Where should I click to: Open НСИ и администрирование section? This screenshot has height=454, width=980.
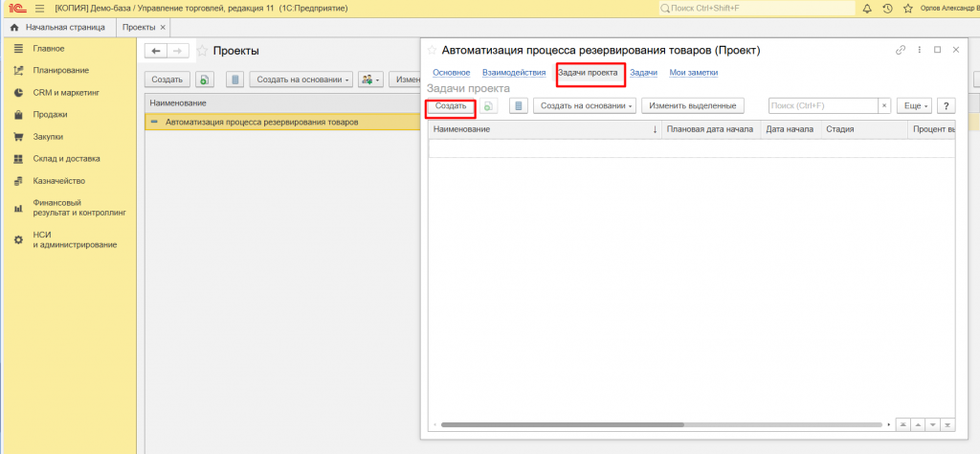75,240
